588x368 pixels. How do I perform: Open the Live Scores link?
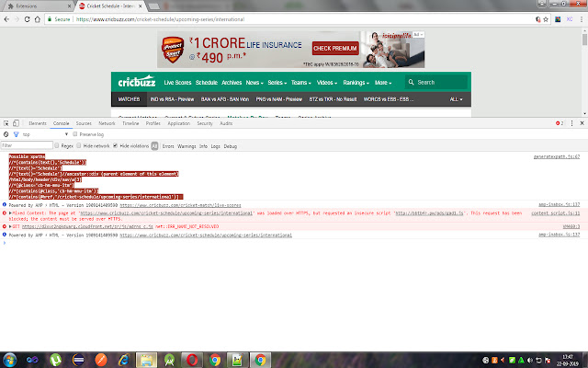coord(177,83)
